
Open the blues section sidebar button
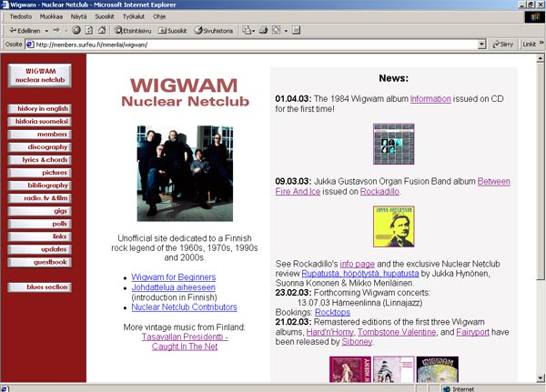(40, 287)
